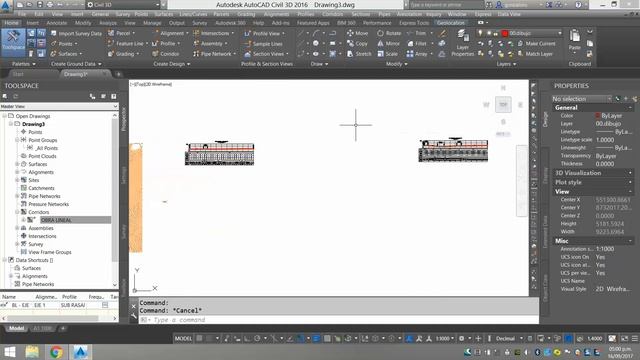Click the Paste button
This screenshot has height=360, width=640.
[x=575, y=40]
